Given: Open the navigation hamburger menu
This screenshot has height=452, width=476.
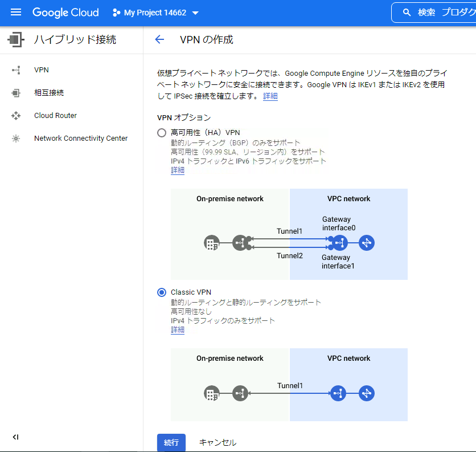Looking at the screenshot, I should tap(15, 12).
